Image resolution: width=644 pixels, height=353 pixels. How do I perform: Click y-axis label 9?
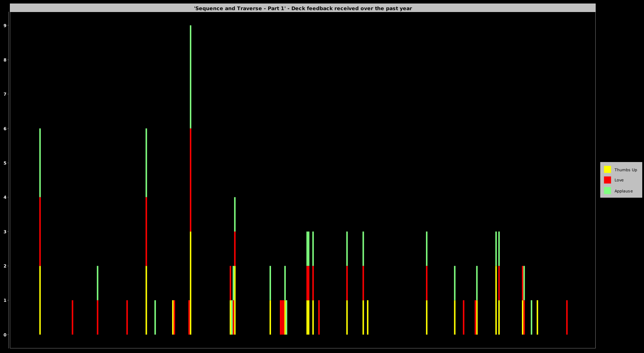(x=5, y=25)
